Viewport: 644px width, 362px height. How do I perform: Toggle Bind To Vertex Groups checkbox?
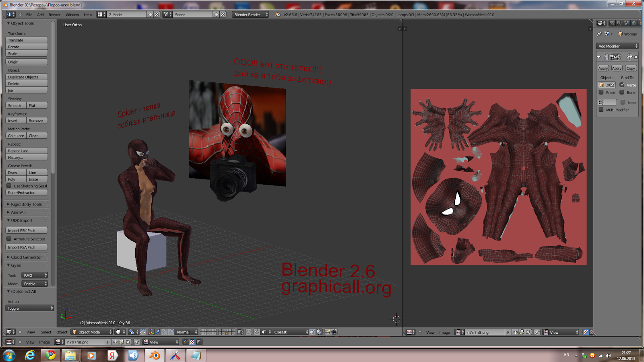pyautogui.click(x=622, y=85)
